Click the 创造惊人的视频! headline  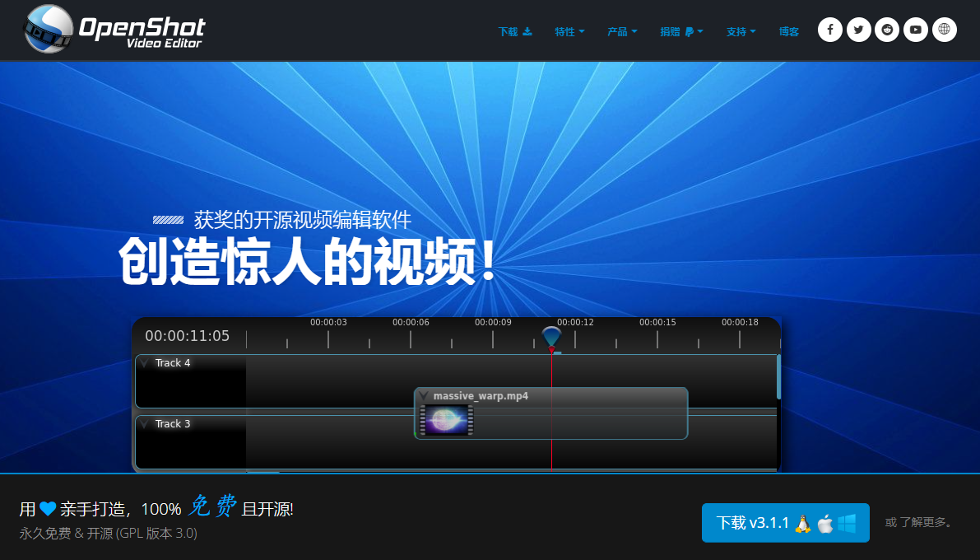pos(307,262)
